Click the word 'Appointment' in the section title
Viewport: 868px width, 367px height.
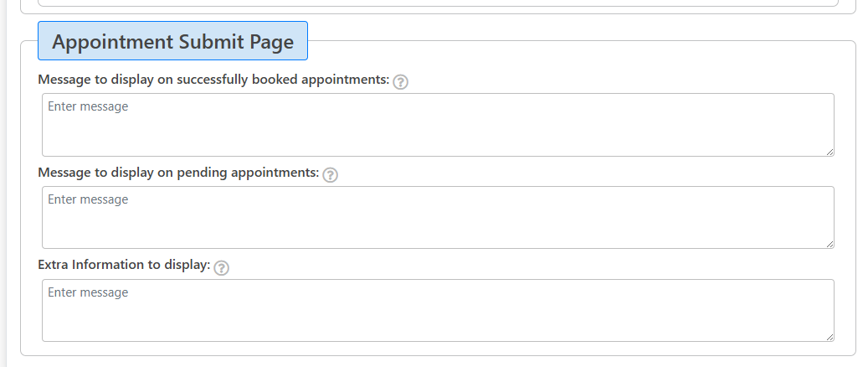(112, 42)
